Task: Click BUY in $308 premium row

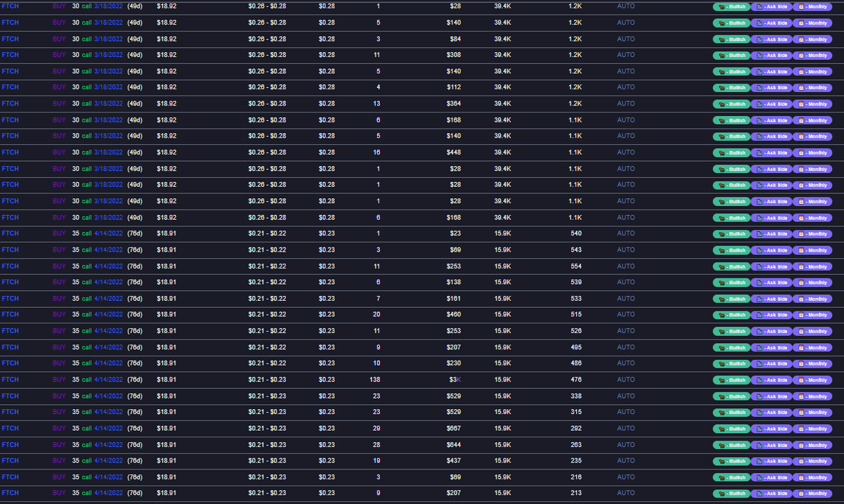Action: (x=59, y=55)
